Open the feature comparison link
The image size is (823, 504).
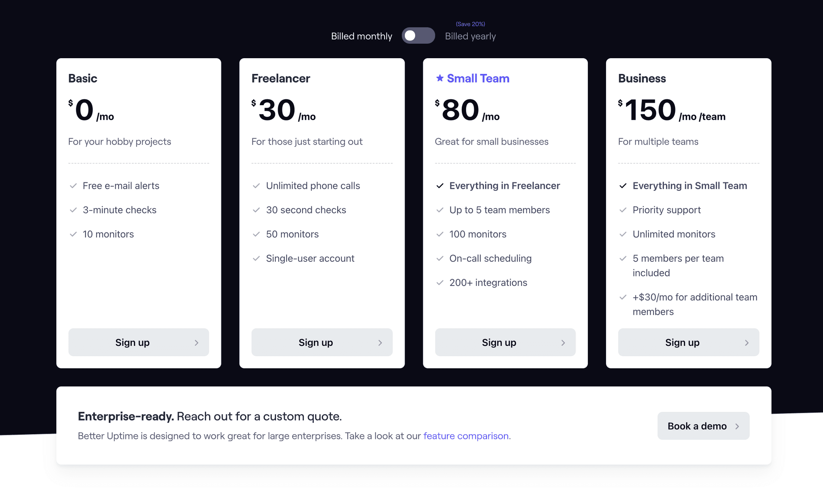465,436
